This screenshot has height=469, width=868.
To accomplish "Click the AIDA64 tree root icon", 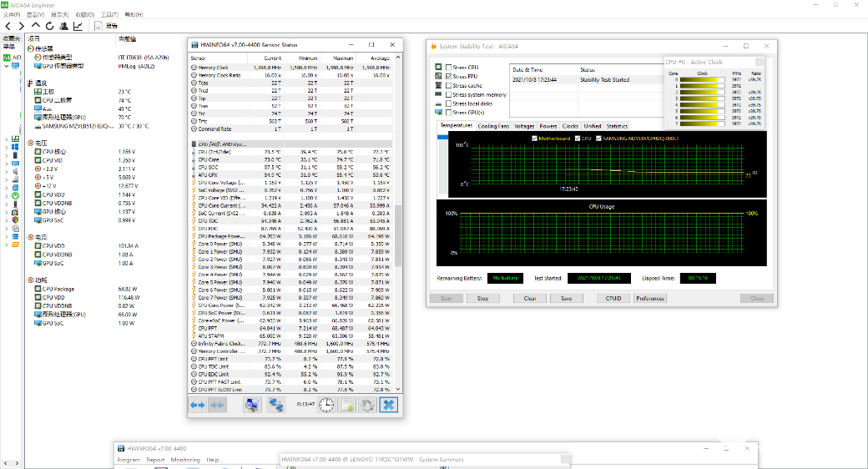I will click(7, 58).
